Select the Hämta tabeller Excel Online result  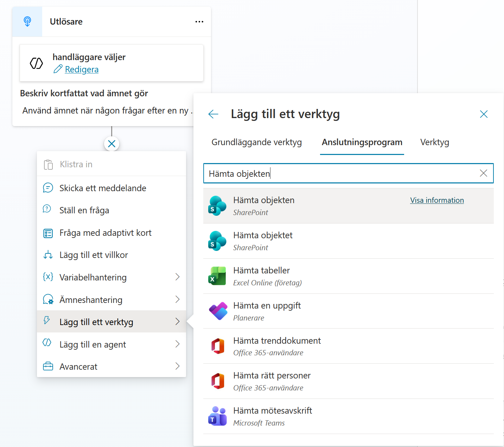coord(349,276)
